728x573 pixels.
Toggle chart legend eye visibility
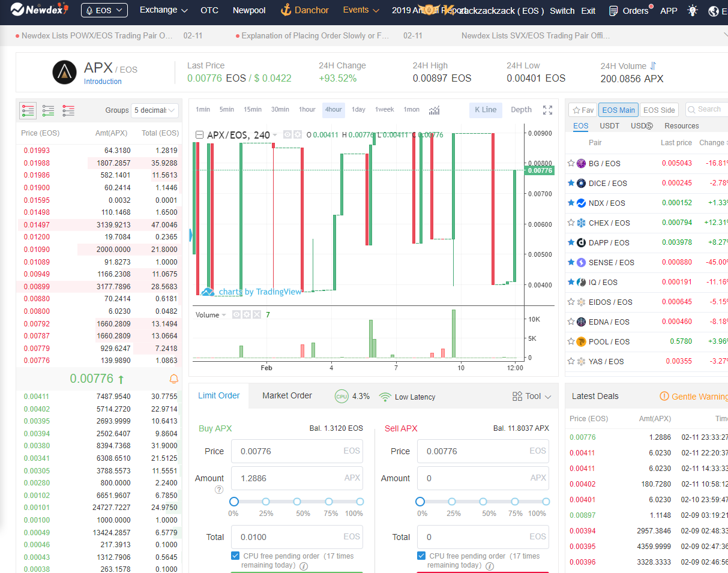click(x=287, y=134)
